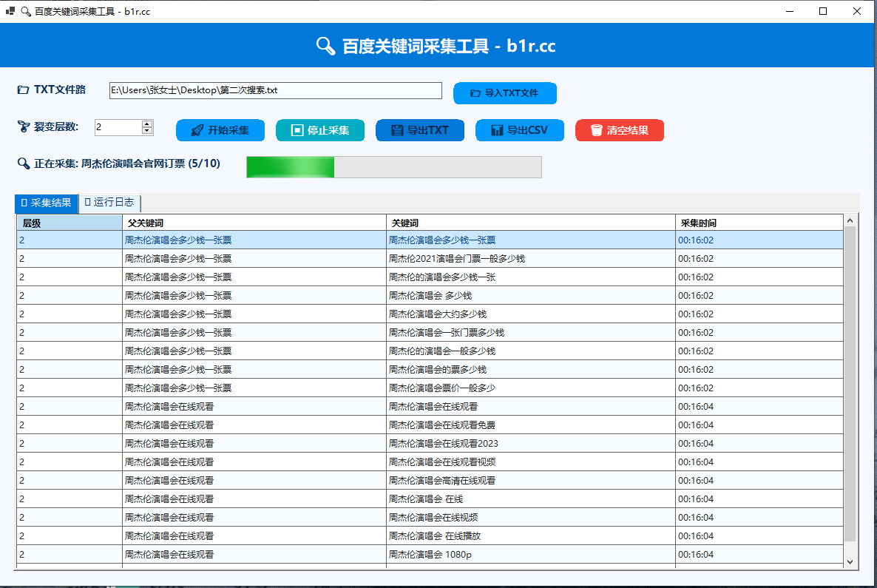Click the 关键词 column header

click(530, 223)
